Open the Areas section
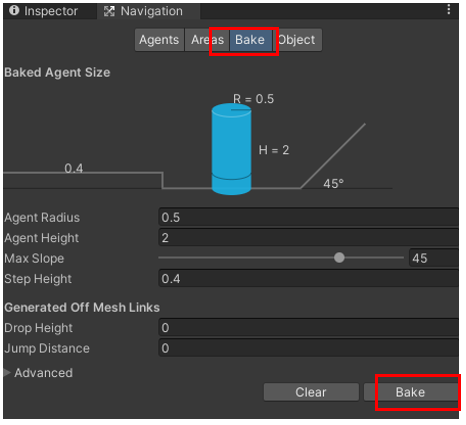 (x=207, y=40)
